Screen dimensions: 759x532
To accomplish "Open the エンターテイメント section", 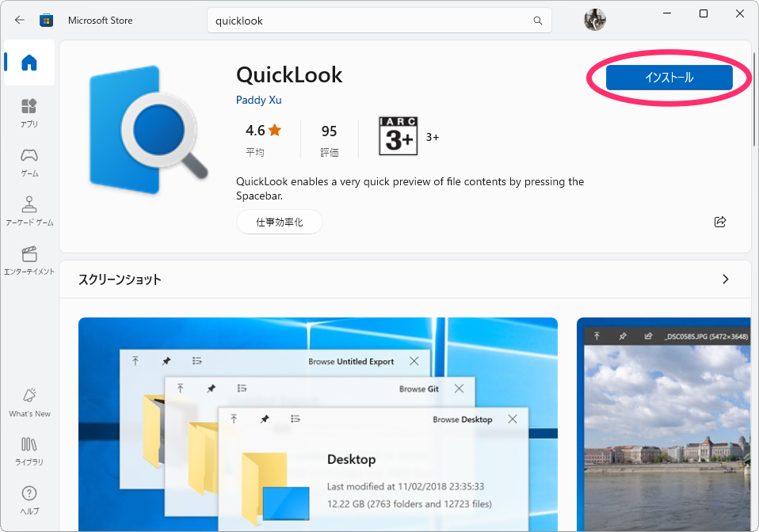I will [29, 261].
